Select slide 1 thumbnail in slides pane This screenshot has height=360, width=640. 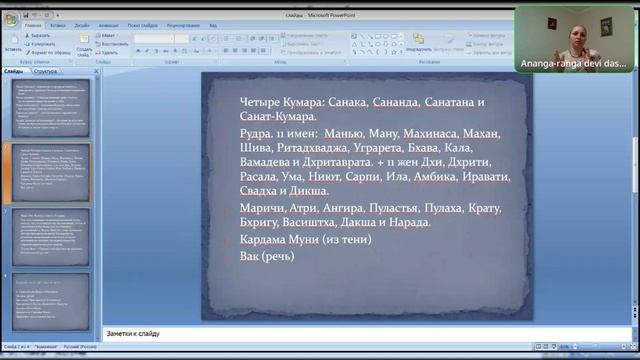[50, 108]
